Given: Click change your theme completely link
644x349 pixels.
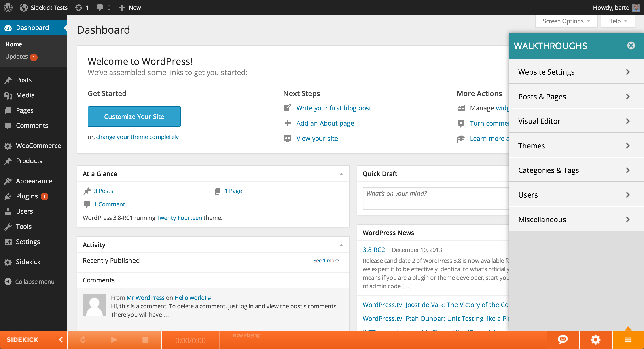Looking at the screenshot, I should [137, 137].
